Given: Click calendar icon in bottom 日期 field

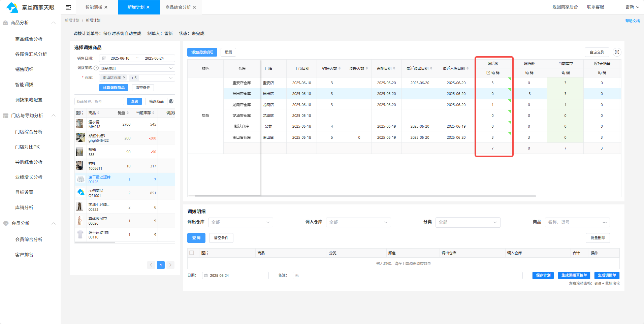Looking at the screenshot, I should coord(206,276).
